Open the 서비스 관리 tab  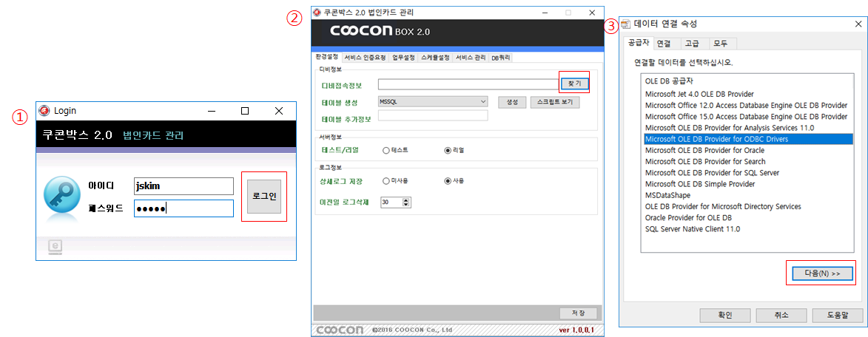coord(471,58)
